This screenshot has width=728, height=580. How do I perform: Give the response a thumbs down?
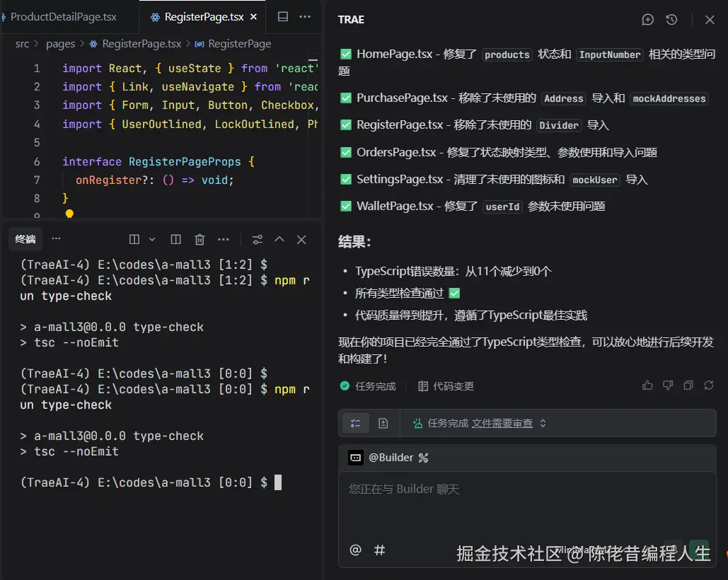pos(668,385)
